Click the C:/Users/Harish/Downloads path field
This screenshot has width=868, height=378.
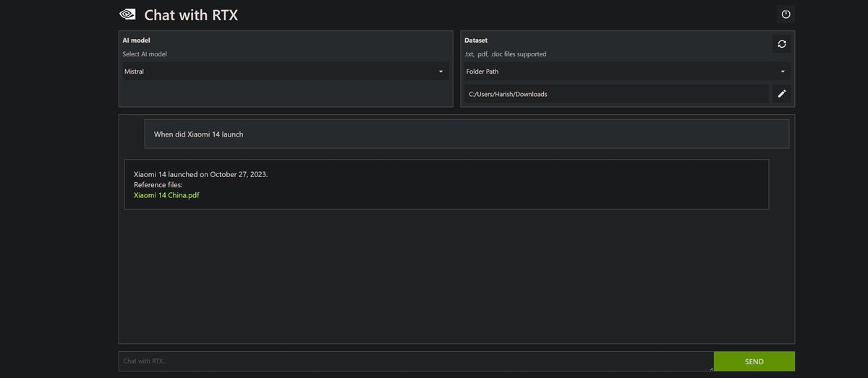tap(616, 94)
